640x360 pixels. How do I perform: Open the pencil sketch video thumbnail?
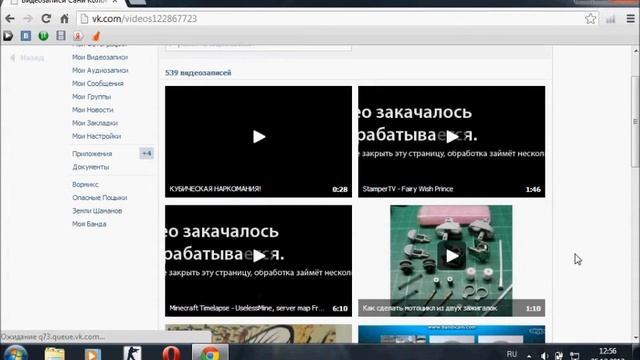[x=258, y=334]
